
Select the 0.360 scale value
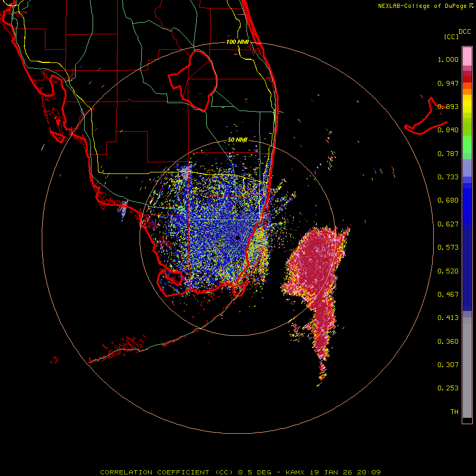448,342
